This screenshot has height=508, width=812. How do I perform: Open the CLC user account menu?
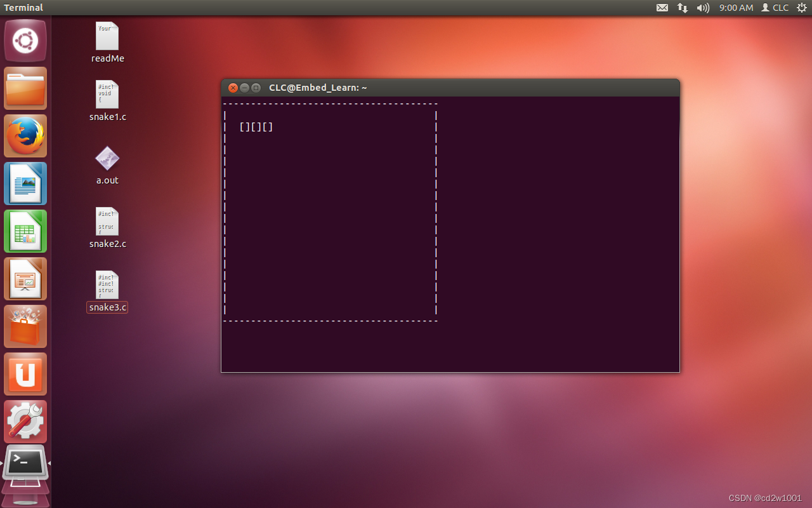pos(775,8)
